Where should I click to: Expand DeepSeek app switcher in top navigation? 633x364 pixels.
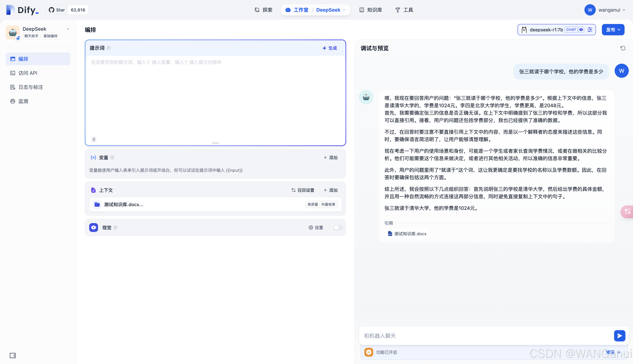pos(331,10)
